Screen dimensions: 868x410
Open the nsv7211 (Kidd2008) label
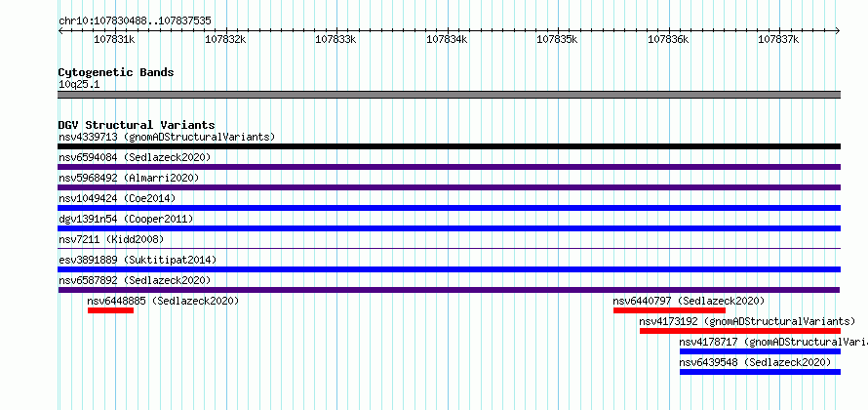(111, 239)
